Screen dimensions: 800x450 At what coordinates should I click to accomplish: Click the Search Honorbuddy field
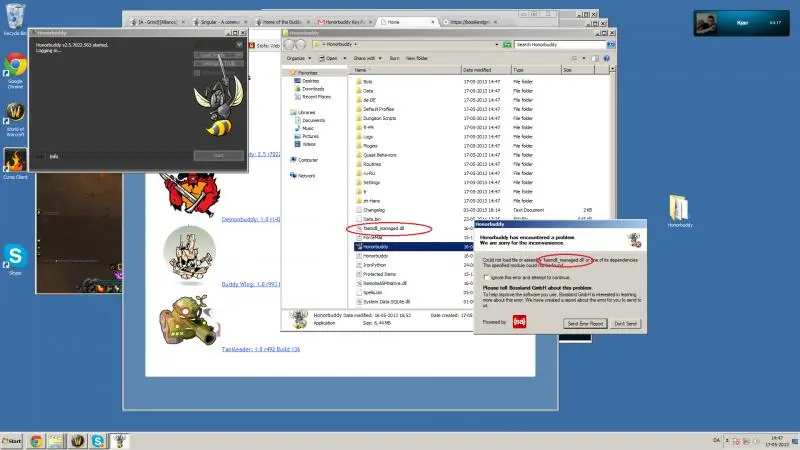560,45
